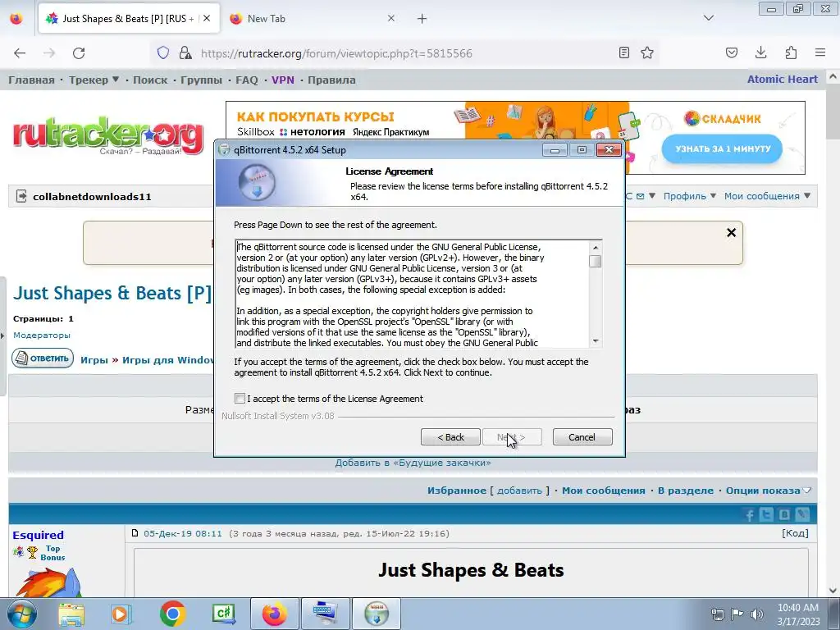Image resolution: width=840 pixels, height=630 pixels.
Task: Tick the accept License Agreement checkbox
Action: [240, 399]
